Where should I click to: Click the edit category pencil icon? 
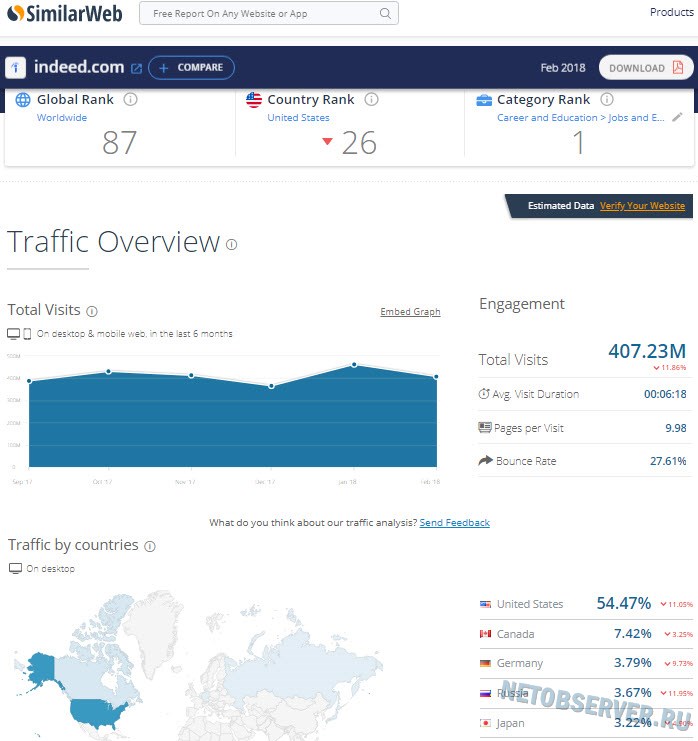pyautogui.click(x=677, y=117)
